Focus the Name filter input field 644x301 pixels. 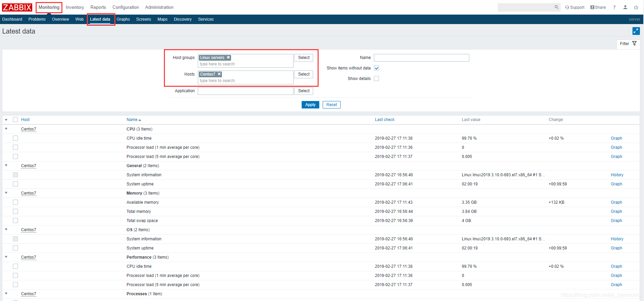pos(421,58)
